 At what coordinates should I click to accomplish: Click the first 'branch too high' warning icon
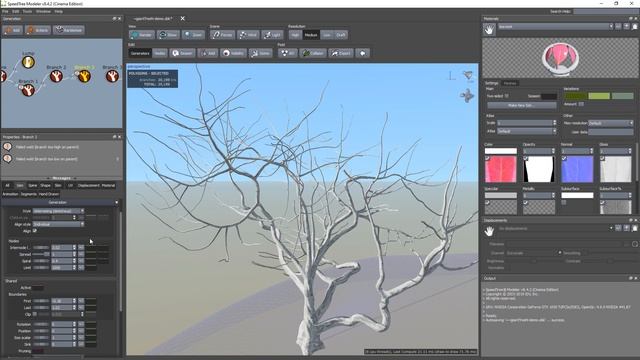coord(7,147)
